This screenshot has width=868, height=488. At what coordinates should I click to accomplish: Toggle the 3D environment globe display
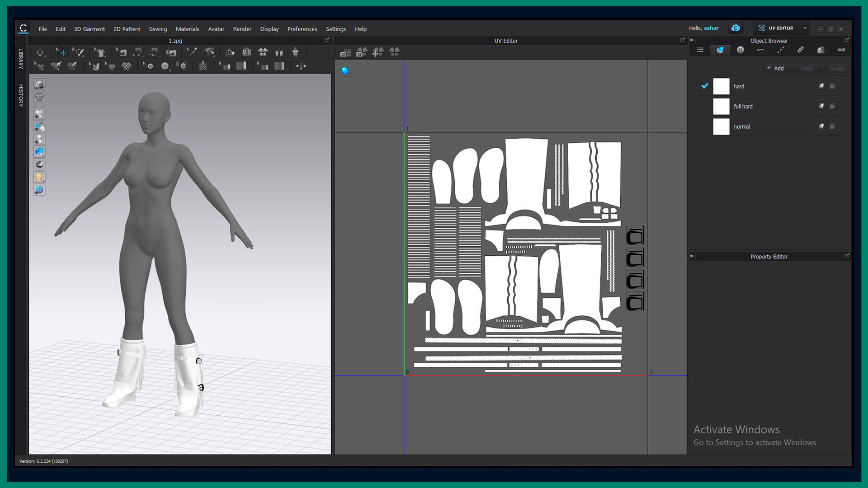[x=39, y=190]
